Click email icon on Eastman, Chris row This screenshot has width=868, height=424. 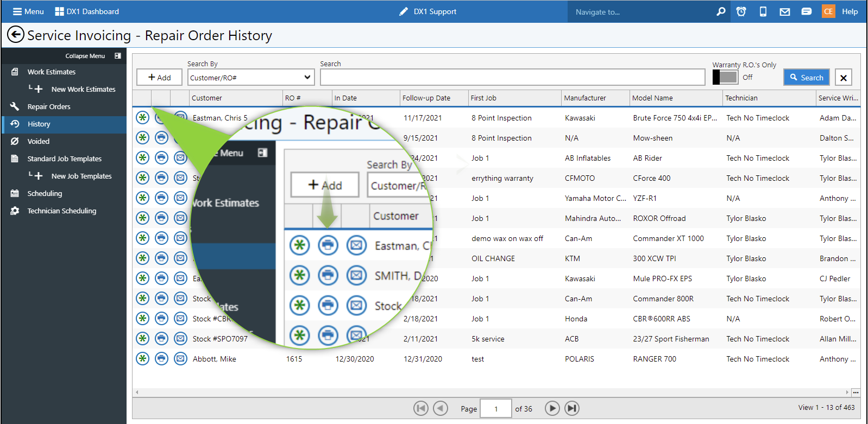(x=180, y=117)
